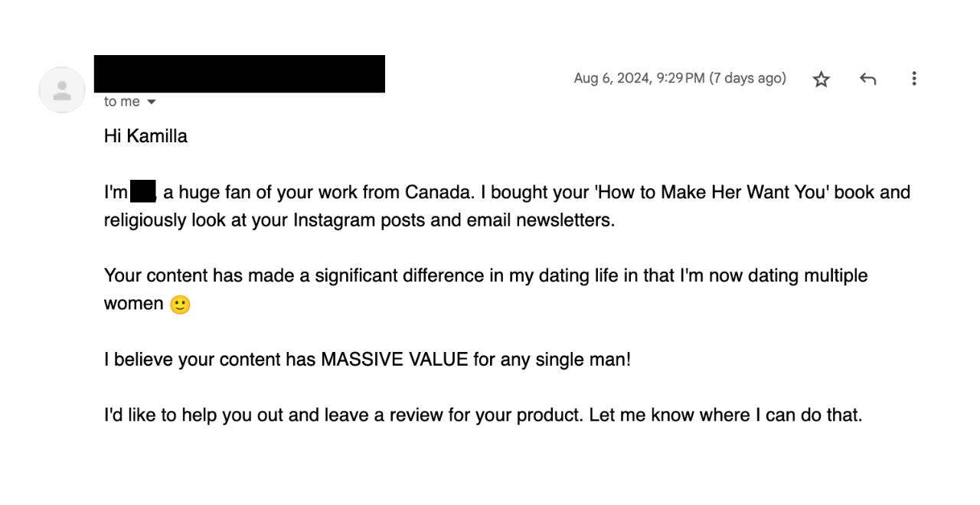Image resolution: width=980 pixels, height=505 pixels.
Task: Open the three-dot more options menu
Action: (913, 78)
